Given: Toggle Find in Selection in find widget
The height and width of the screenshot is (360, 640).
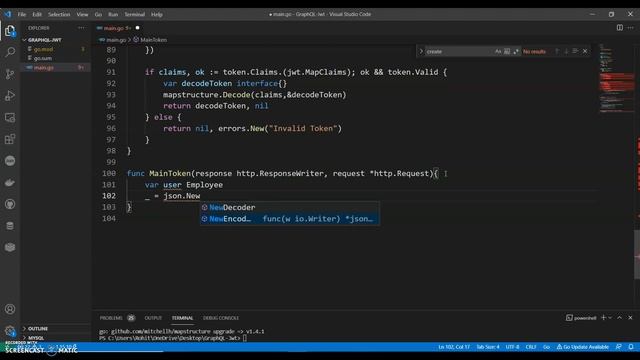Looking at the screenshot, I should pos(575,51).
